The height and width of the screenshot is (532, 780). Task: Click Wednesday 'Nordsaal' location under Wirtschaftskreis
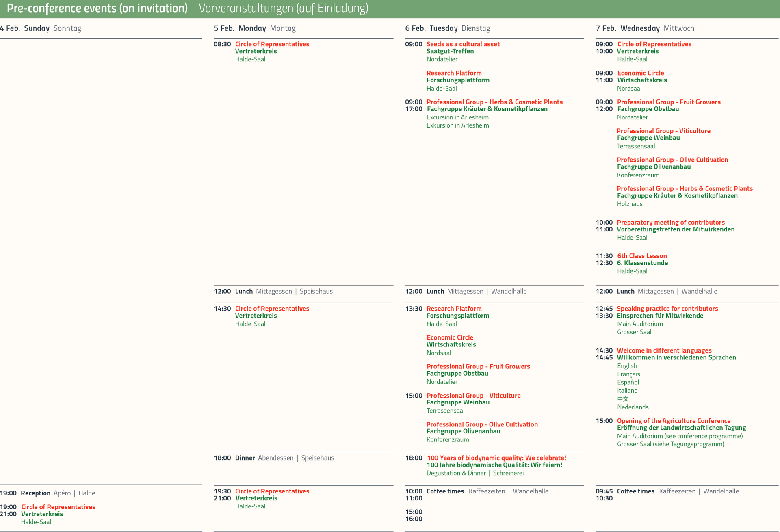(629, 89)
